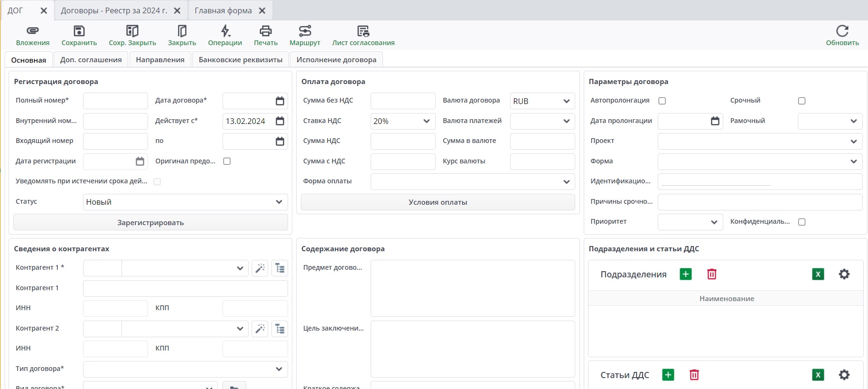This screenshot has height=389, width=868.
Task: Tick the Срочный checkbox
Action: [x=802, y=101]
